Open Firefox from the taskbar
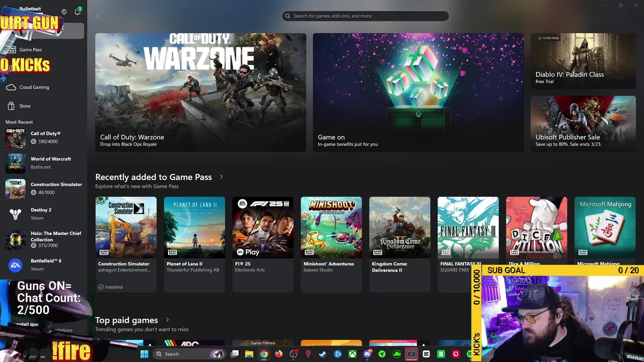Screen dimensions: 644x362 [279, 354]
